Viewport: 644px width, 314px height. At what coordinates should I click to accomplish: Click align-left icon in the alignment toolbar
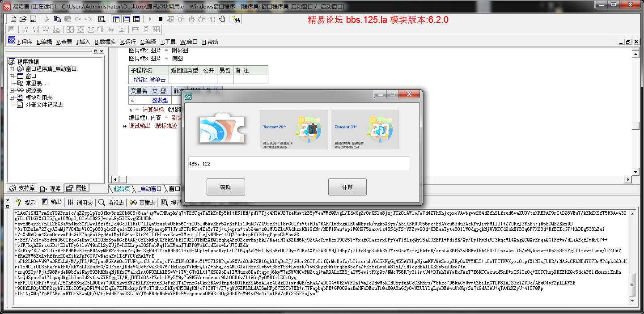pyautogui.click(x=25, y=29)
